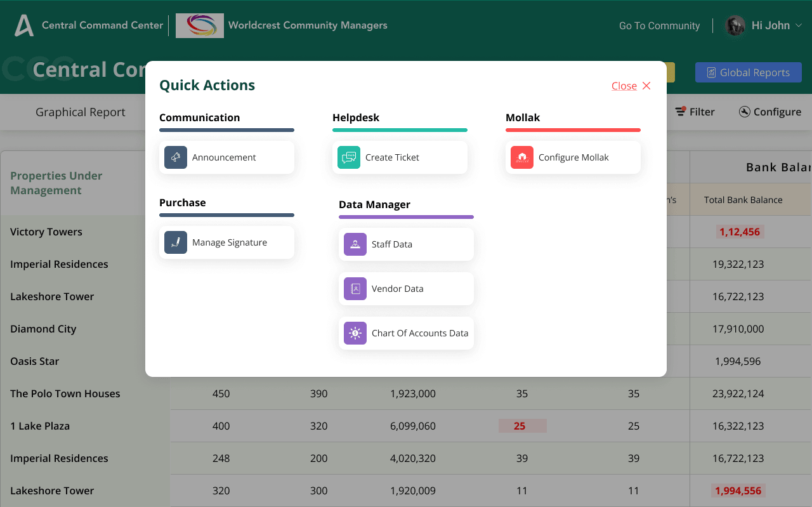
Task: Open the Announcement megaphone icon
Action: tap(176, 157)
